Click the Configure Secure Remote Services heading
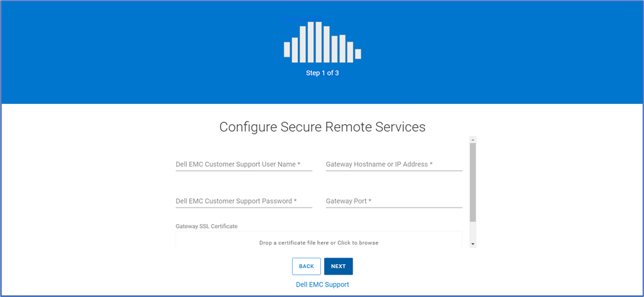The height and width of the screenshot is (297, 644). pos(322,127)
